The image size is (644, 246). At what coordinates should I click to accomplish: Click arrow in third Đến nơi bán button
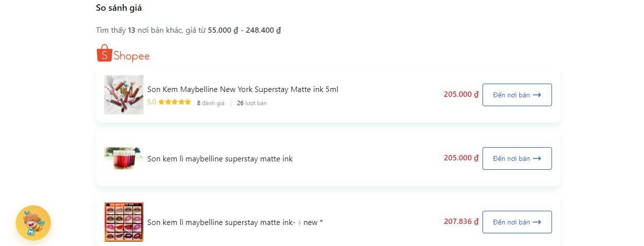(537, 222)
